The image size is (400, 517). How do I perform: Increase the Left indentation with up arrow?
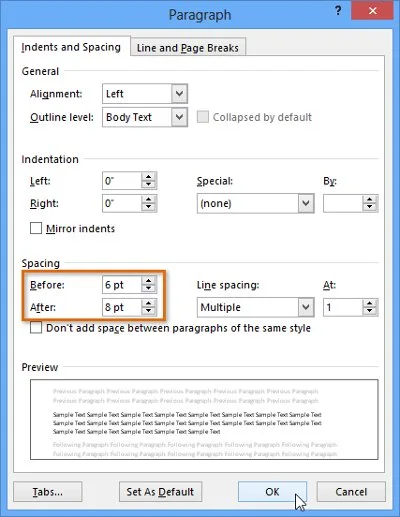point(148,177)
